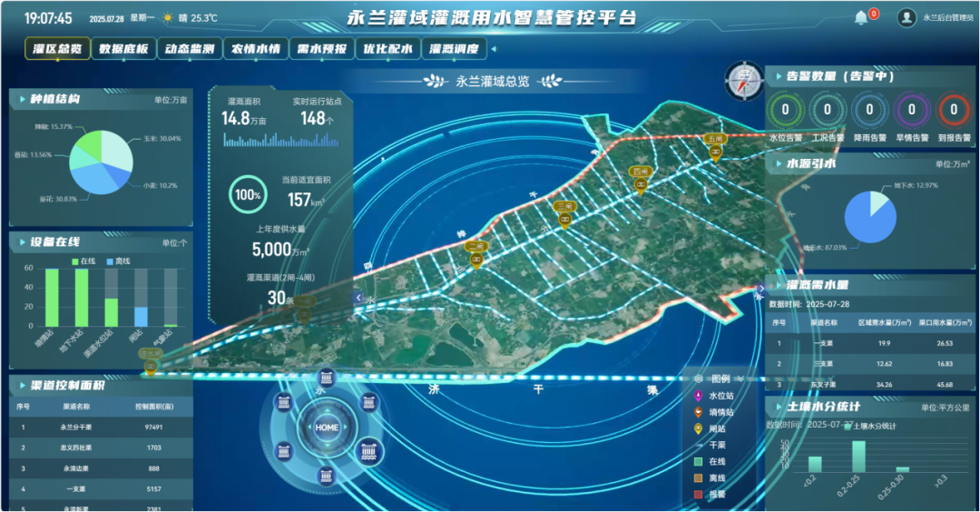Click the 工况告警 alert gauge
The height and width of the screenshot is (512, 980).
point(827,110)
